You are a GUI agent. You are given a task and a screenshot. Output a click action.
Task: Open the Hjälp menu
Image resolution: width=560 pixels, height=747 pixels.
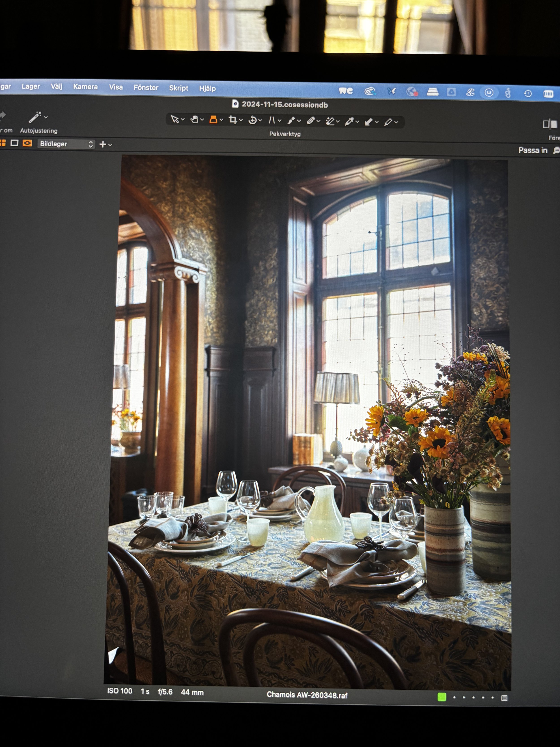(x=207, y=89)
